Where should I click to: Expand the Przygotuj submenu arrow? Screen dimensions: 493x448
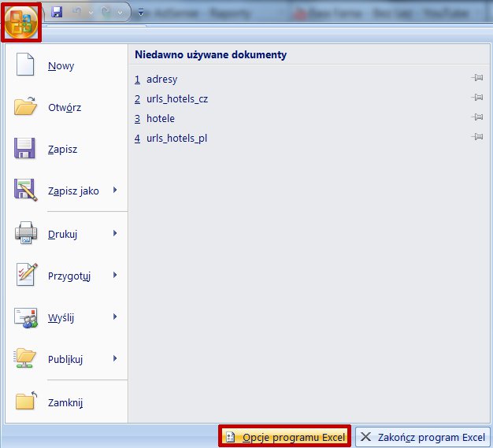coord(115,275)
